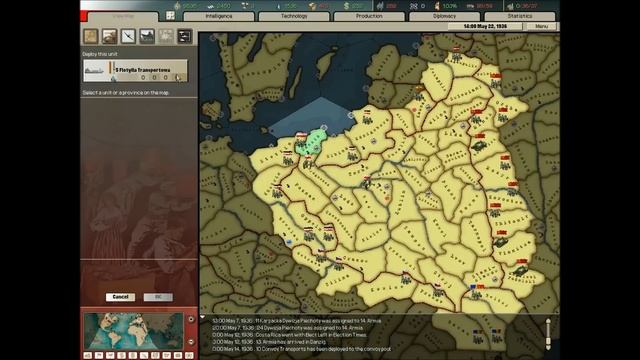Select the last map mode button under minimap
640x360 pixels.
(189, 356)
